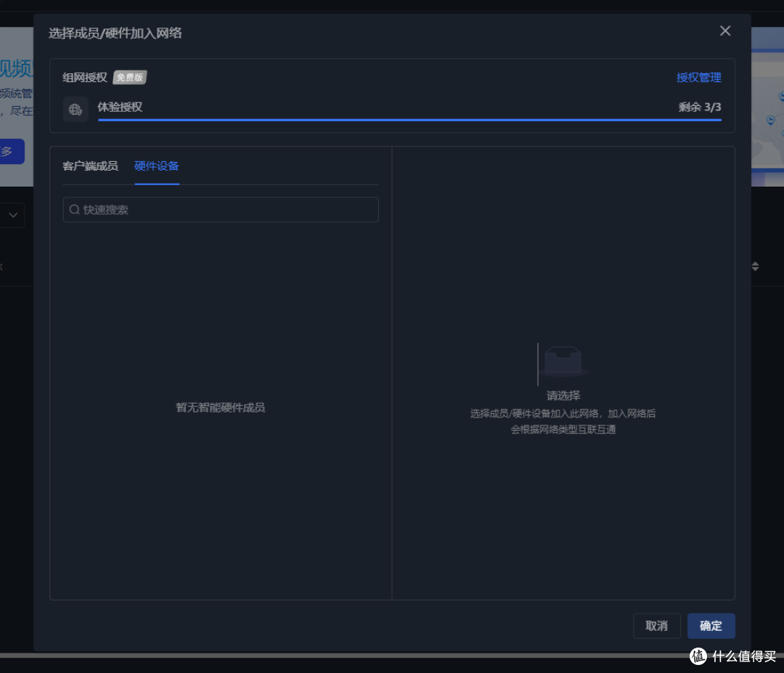The image size is (784, 673).
Task: Click the empty inbox icon above 请选择
Action: point(563,361)
